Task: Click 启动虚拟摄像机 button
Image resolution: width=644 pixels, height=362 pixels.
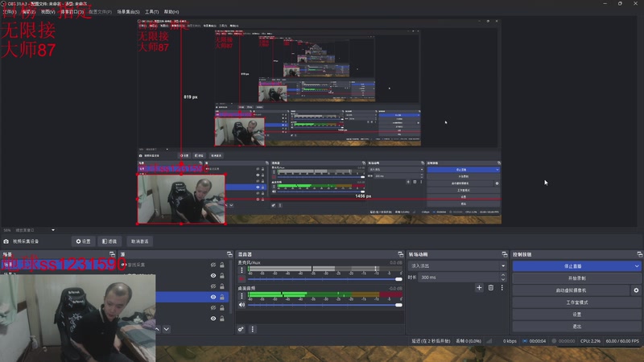Action: (x=572, y=290)
